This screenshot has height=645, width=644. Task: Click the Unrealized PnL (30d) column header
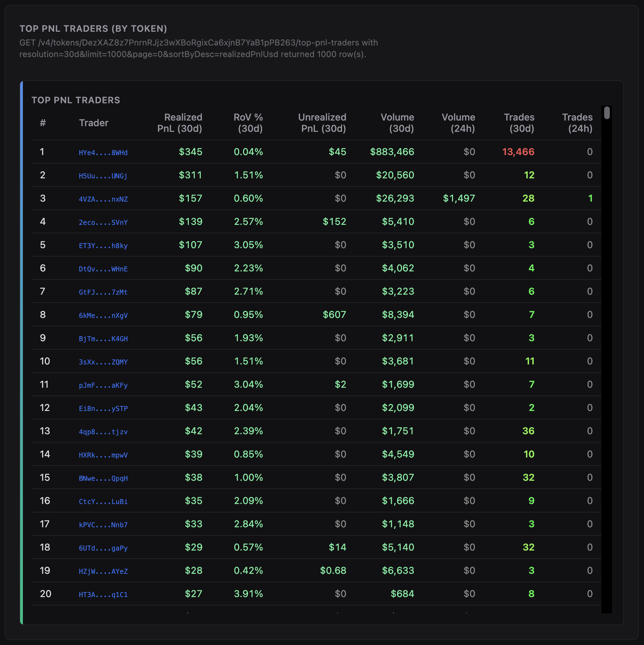(322, 123)
